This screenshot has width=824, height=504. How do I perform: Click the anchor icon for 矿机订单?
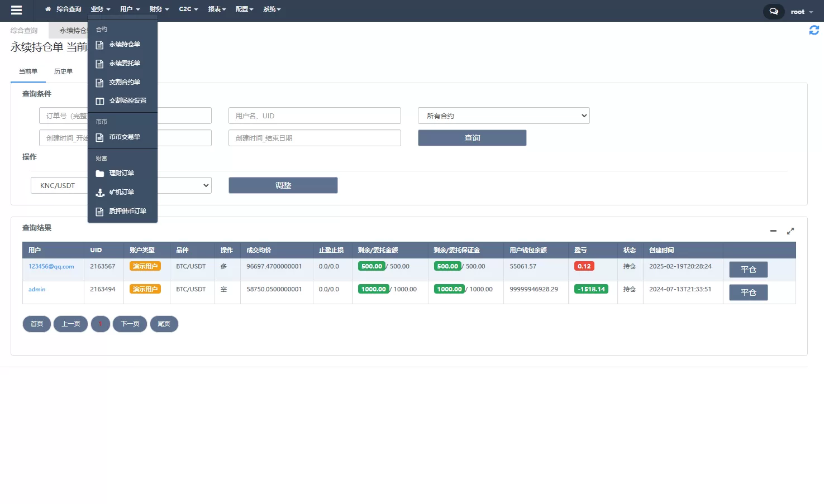point(100,193)
